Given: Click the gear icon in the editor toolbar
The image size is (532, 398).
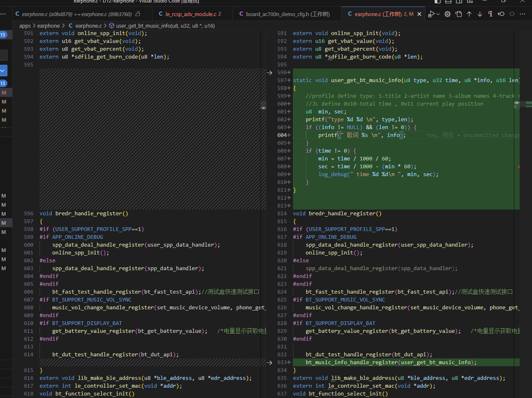Looking at the screenshot, I should tap(448, 14).
